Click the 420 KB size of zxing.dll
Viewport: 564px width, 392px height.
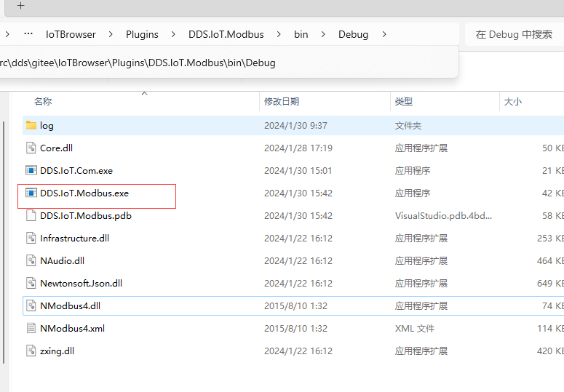tap(550, 351)
